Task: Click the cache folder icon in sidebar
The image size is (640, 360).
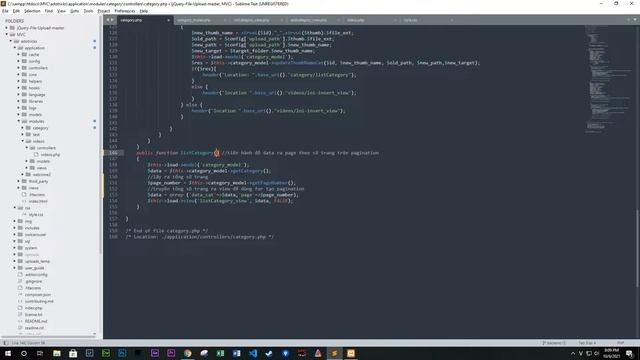Action: coord(24,54)
